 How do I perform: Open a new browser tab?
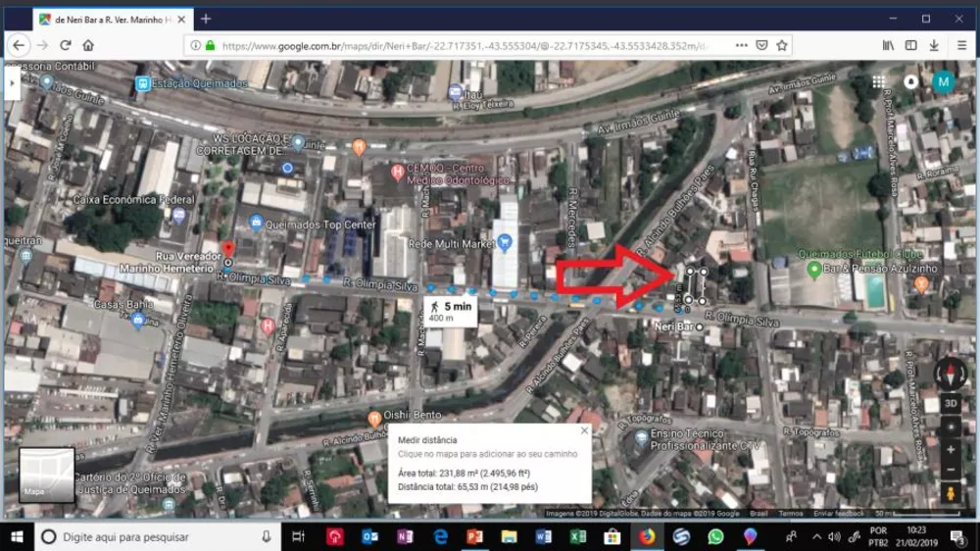(x=206, y=19)
